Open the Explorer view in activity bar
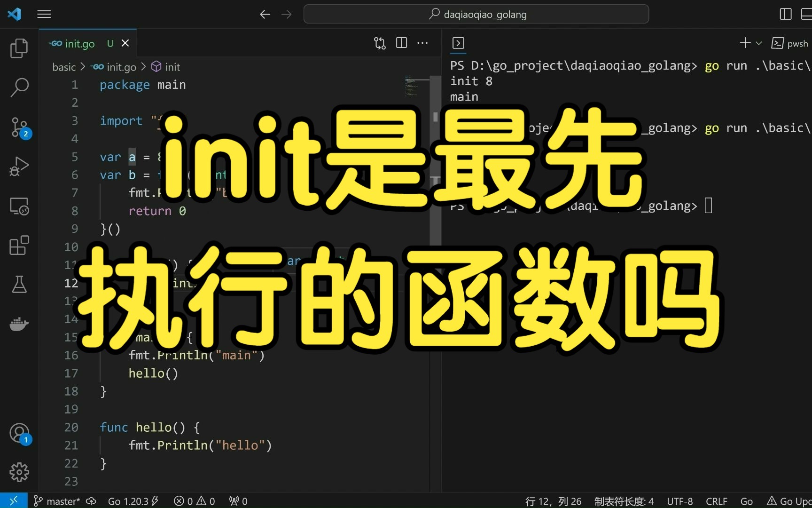This screenshot has width=812, height=508. coord(19,48)
